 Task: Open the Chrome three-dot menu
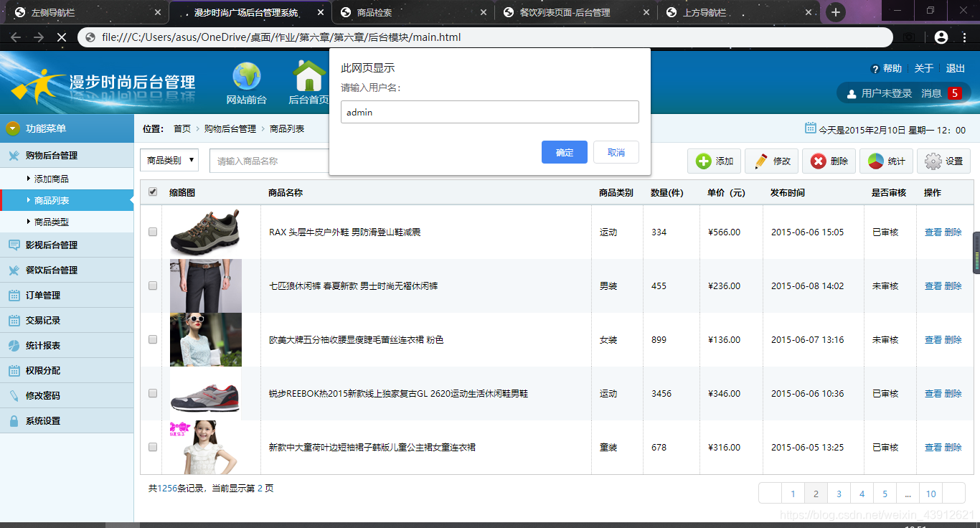click(x=965, y=37)
